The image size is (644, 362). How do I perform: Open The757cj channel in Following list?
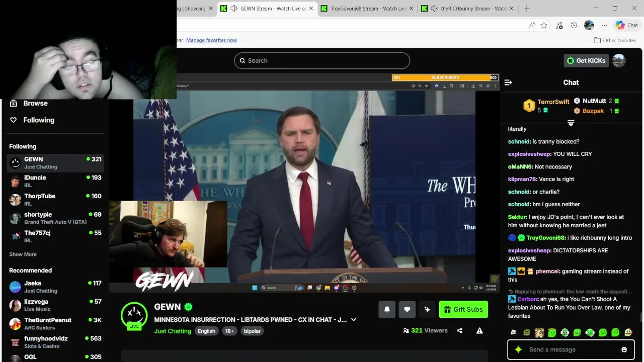click(x=55, y=236)
